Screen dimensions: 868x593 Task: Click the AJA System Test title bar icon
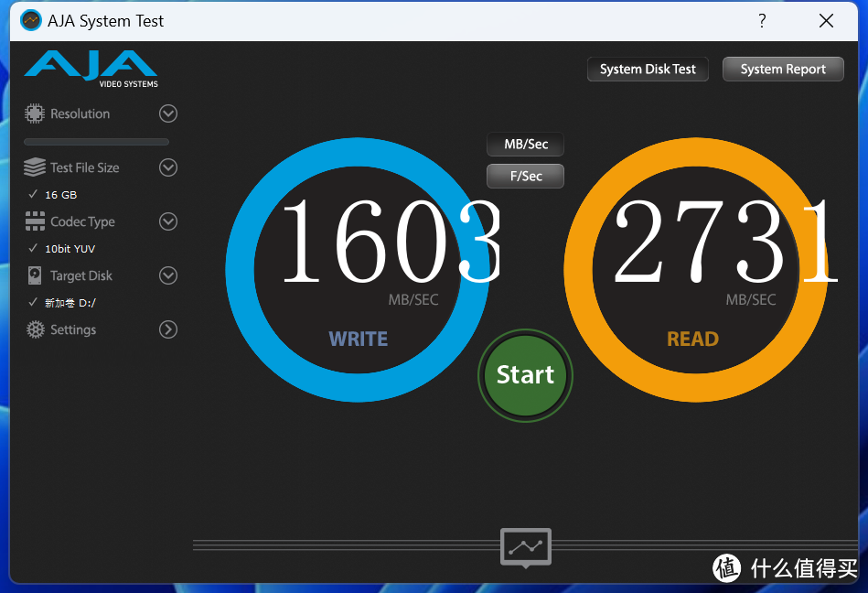[31, 20]
